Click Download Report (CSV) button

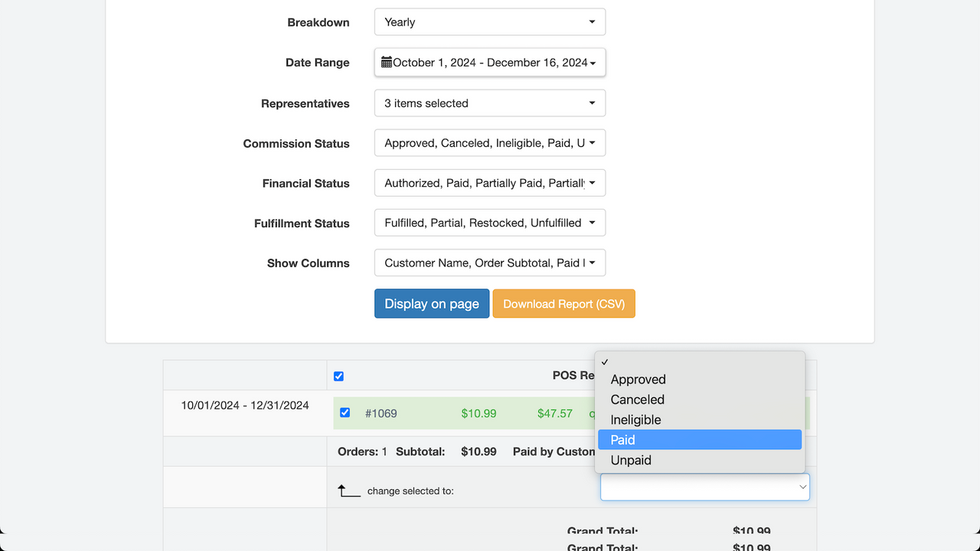pos(564,304)
